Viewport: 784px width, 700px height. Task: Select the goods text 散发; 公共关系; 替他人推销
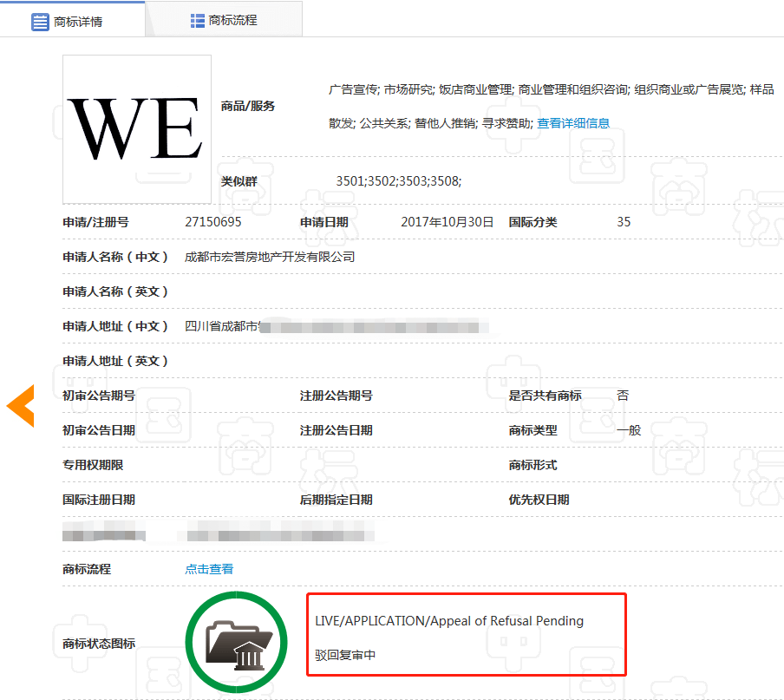click(403, 123)
